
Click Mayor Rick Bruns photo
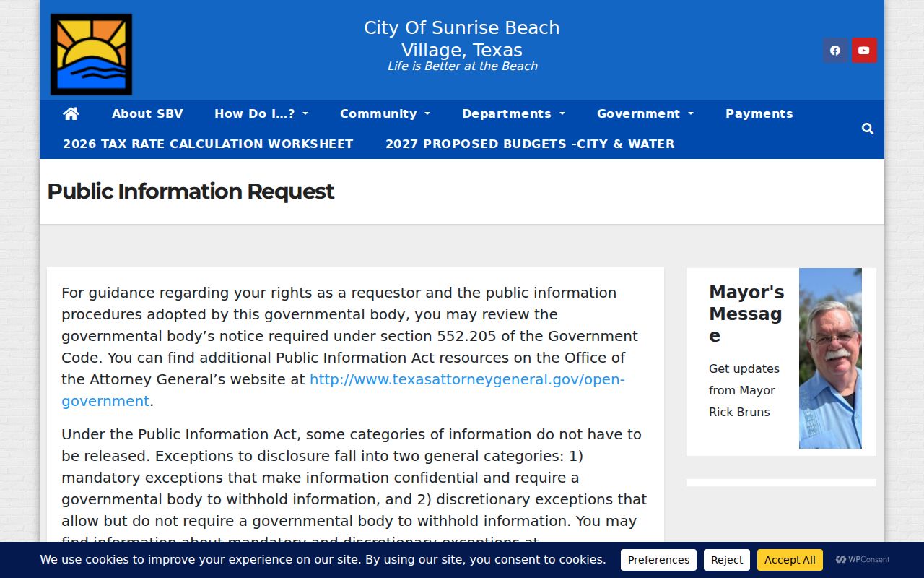(830, 358)
